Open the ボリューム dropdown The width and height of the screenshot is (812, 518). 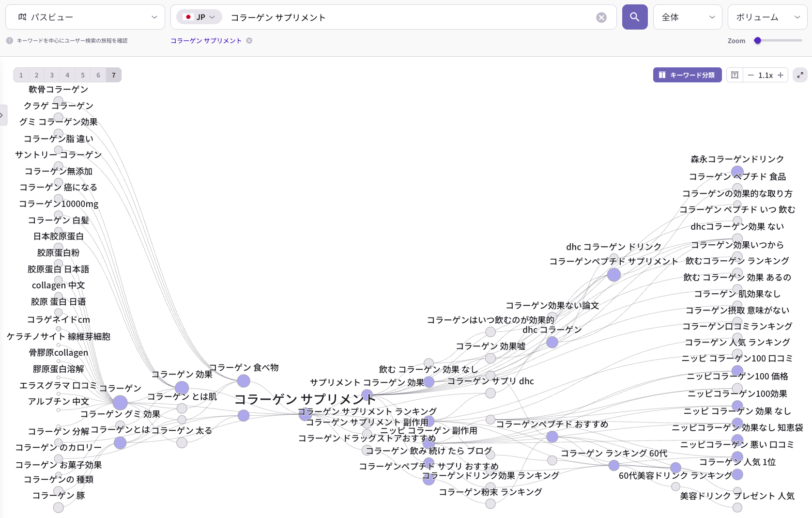coord(767,17)
